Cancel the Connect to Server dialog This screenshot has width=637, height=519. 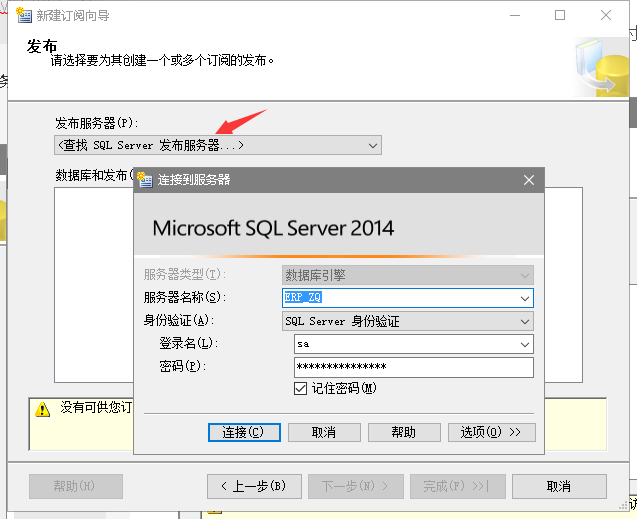[324, 432]
